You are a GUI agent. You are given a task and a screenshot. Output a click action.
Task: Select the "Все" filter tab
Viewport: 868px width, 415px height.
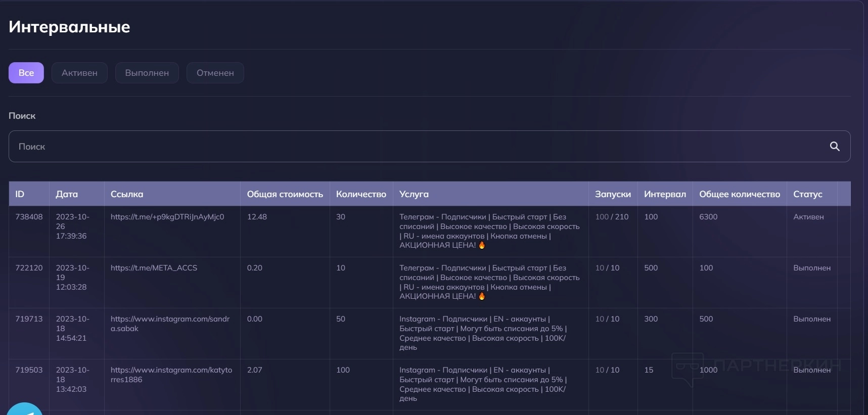(26, 73)
